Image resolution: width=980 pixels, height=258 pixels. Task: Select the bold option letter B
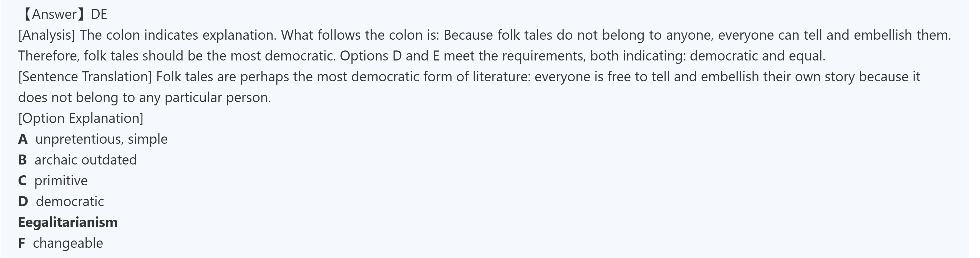[x=22, y=160]
